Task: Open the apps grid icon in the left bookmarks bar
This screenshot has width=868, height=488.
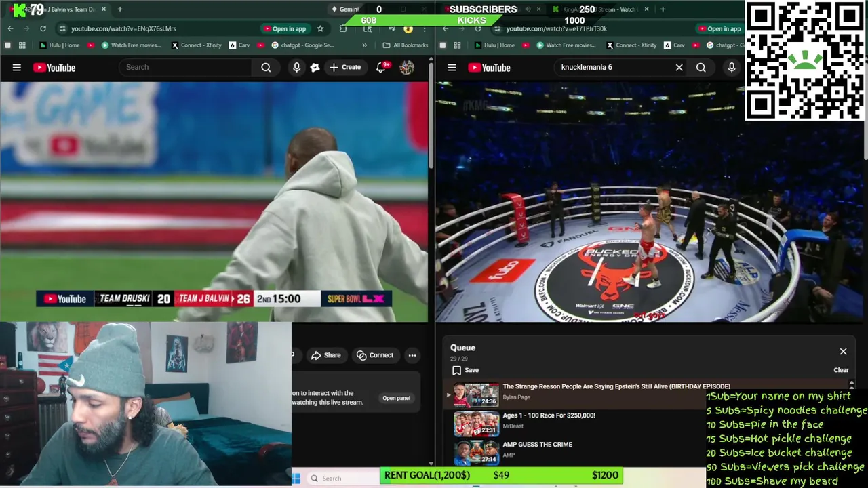Action: 22,45
